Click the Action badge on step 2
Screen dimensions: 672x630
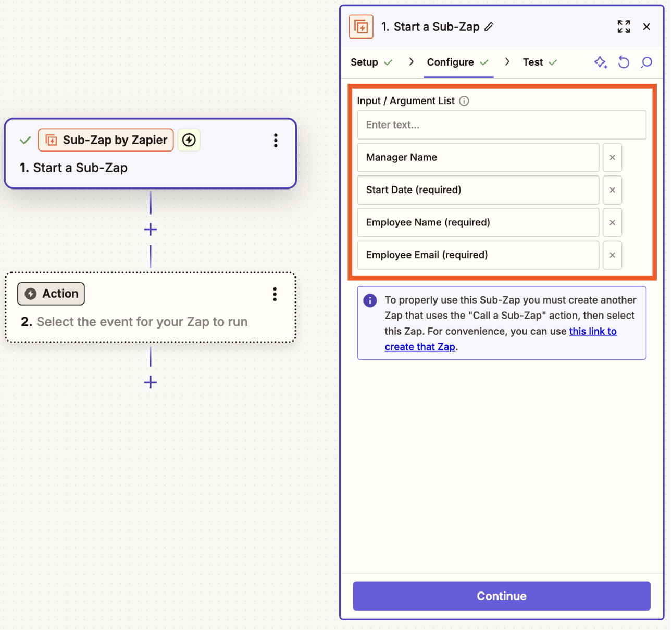[51, 294]
